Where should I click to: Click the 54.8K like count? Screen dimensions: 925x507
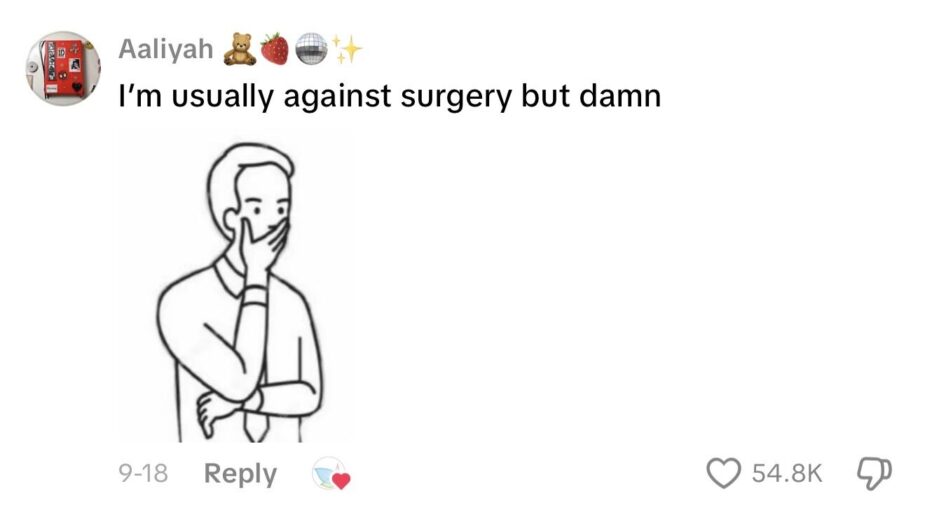(786, 473)
